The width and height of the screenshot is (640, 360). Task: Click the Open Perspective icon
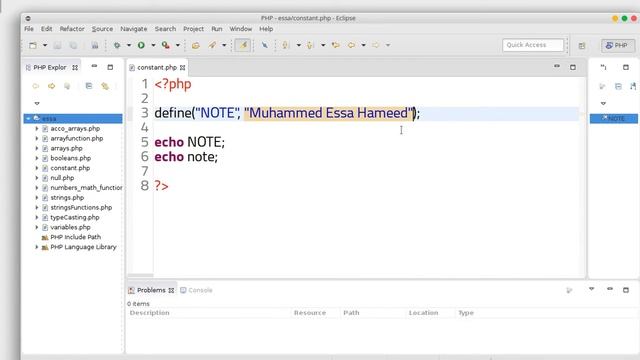[x=582, y=46]
